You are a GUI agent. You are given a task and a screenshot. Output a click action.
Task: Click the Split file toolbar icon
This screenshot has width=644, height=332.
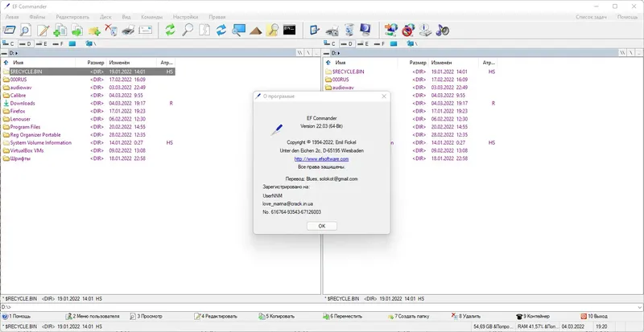pos(204,30)
